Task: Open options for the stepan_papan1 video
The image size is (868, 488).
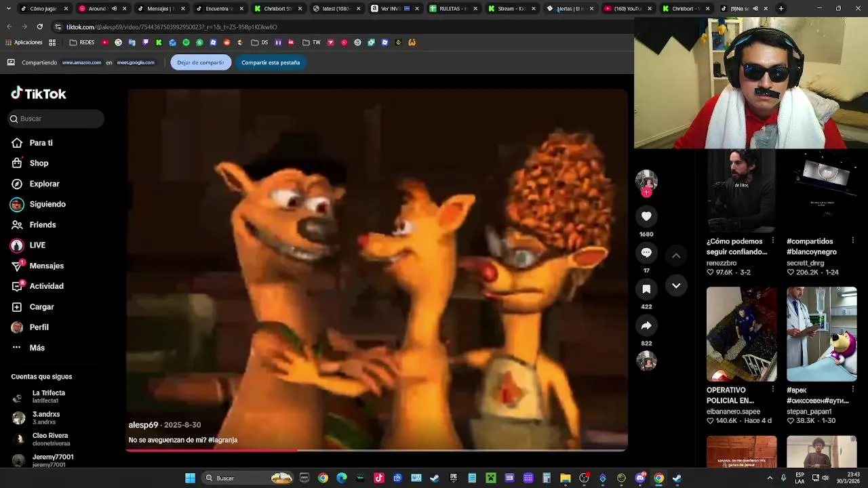Action: point(852,390)
